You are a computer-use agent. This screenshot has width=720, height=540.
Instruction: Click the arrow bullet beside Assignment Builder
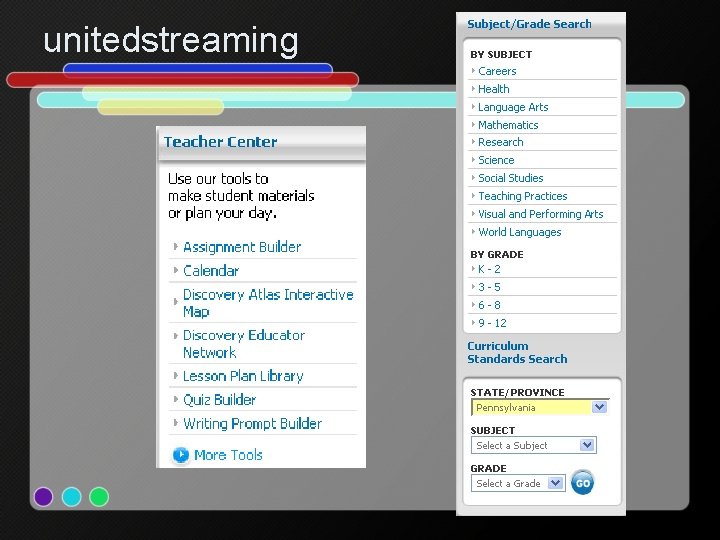[x=175, y=247]
